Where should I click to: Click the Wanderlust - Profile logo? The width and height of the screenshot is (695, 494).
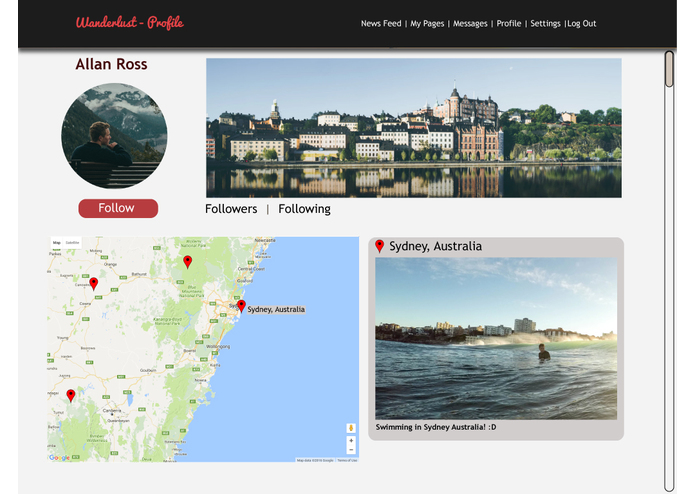tap(129, 23)
